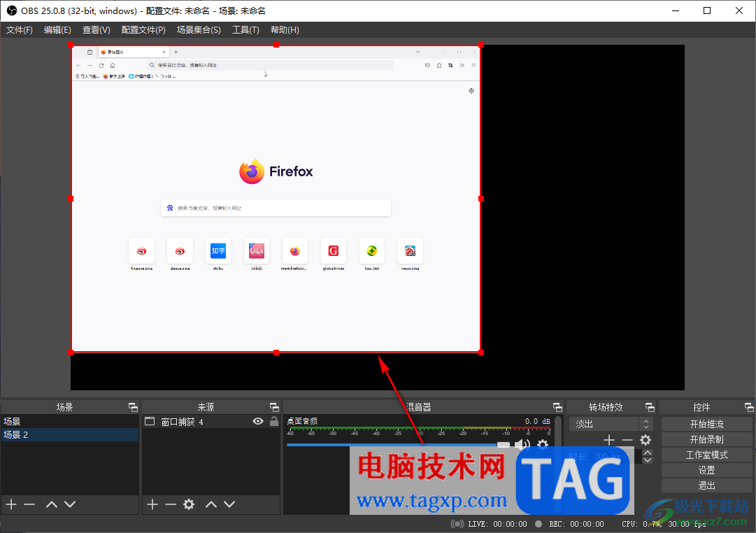
Task: Click the LIVE: 00:00:00 status text
Action: pos(497,524)
